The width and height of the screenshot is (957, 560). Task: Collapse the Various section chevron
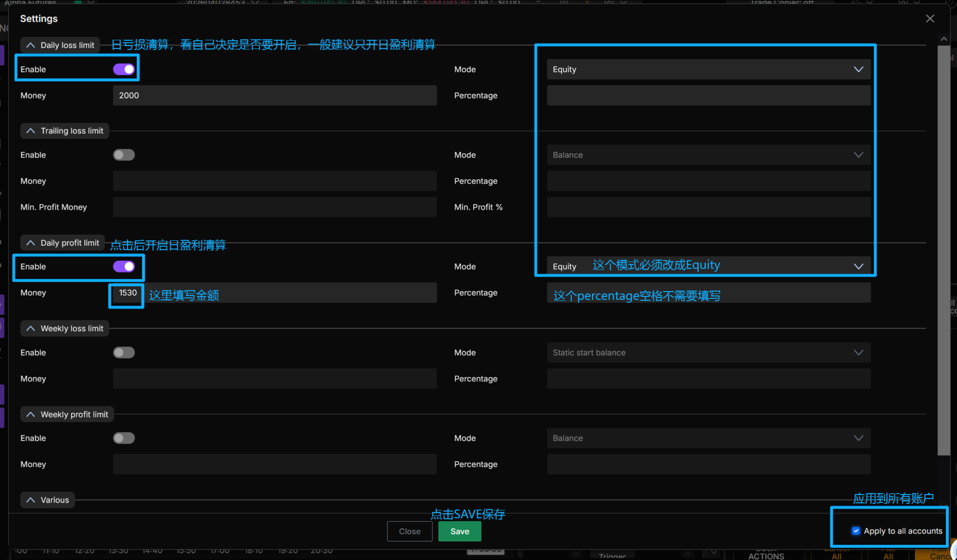coord(31,500)
